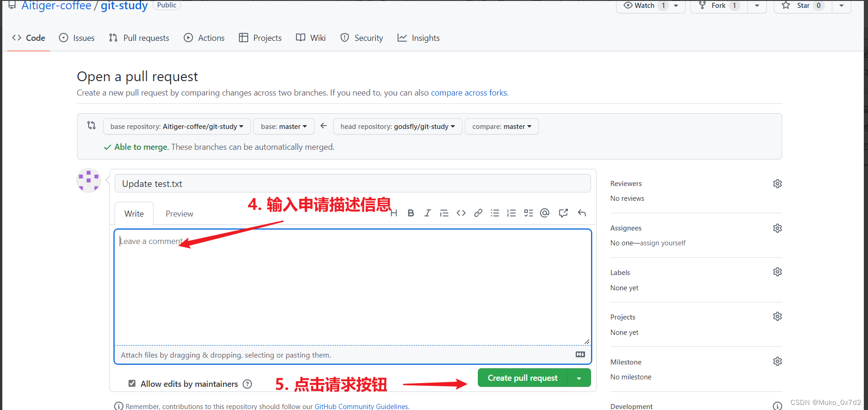This screenshot has width=868, height=410.
Task: Click the help icon beside maintainers option
Action: [x=248, y=384]
